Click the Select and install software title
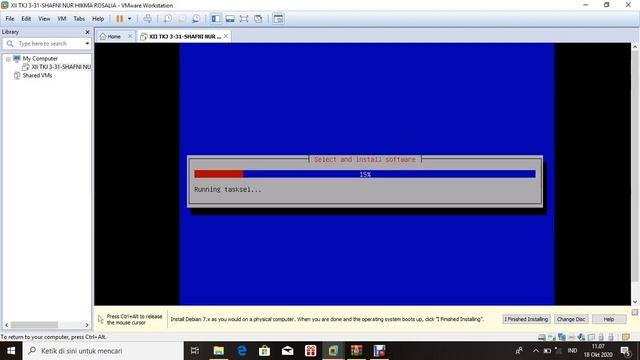 point(364,160)
